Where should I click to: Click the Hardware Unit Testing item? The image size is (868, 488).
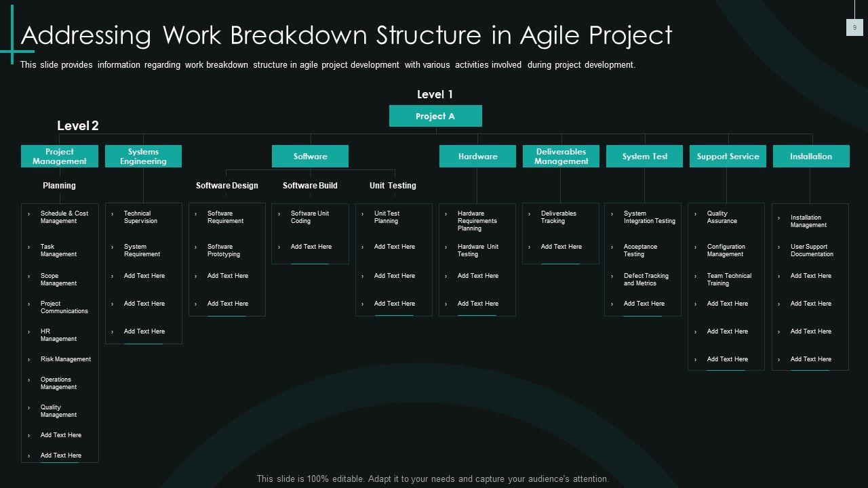477,251
